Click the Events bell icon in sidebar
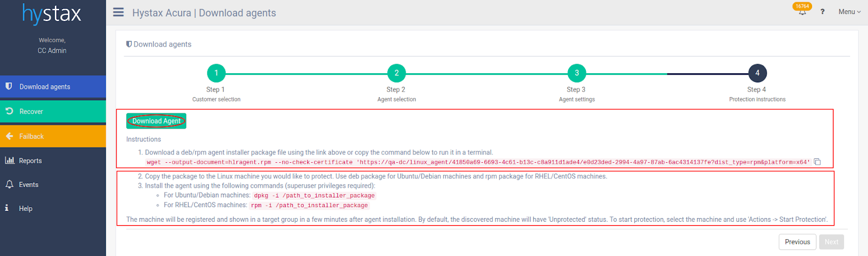868x256 pixels. [x=9, y=184]
